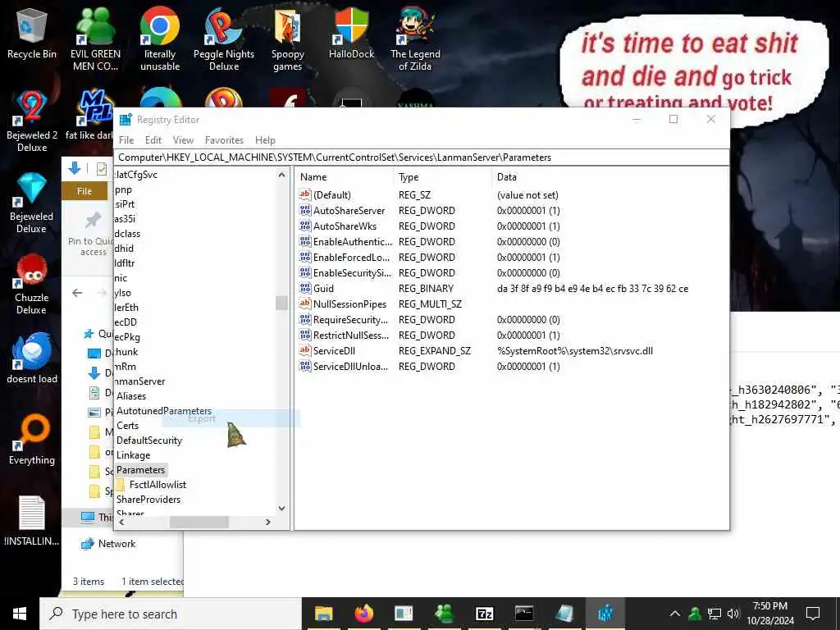Open the File menu in Registry Editor
Viewport: 840px width, 630px height.
[126, 139]
